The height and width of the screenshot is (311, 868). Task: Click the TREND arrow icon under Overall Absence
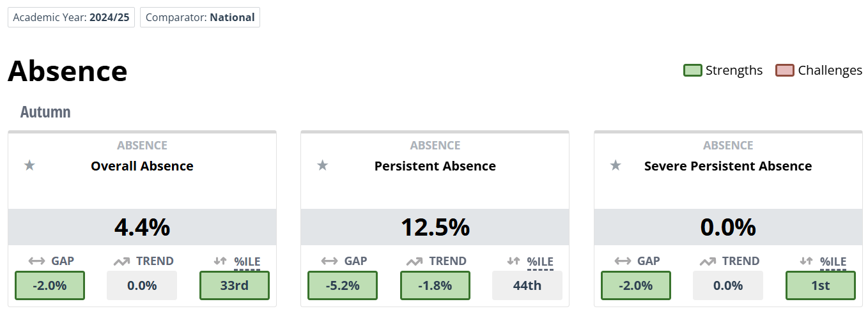[x=121, y=261]
